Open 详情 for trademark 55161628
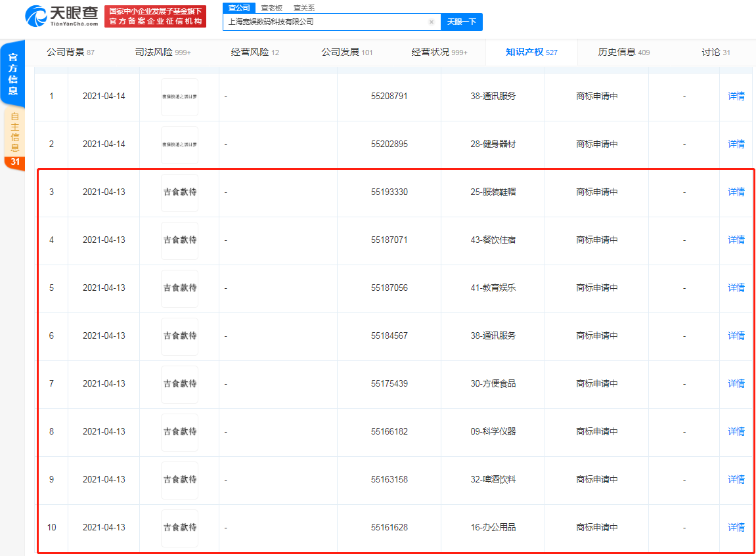 pyautogui.click(x=736, y=528)
